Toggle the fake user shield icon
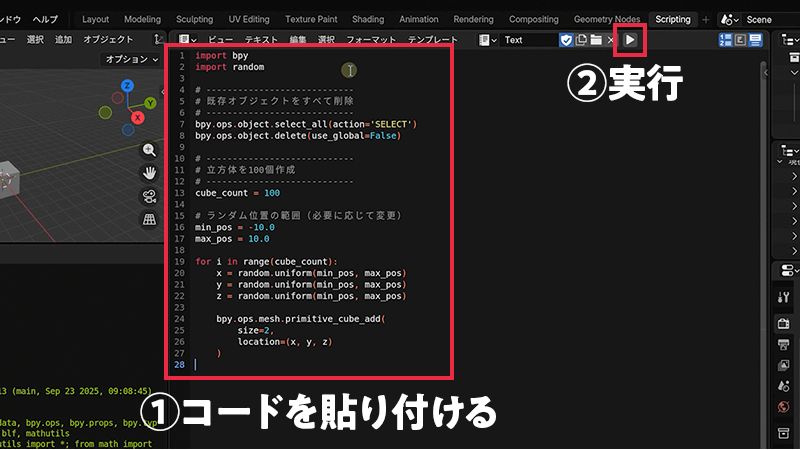 coord(566,40)
